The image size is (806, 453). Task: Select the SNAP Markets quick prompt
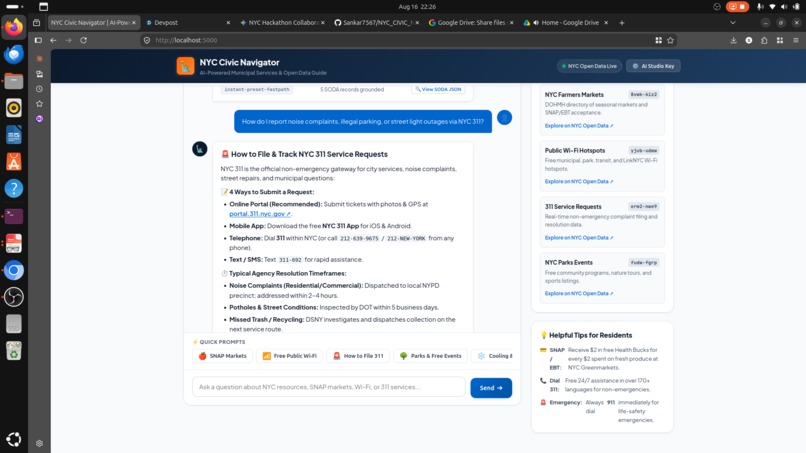point(223,356)
